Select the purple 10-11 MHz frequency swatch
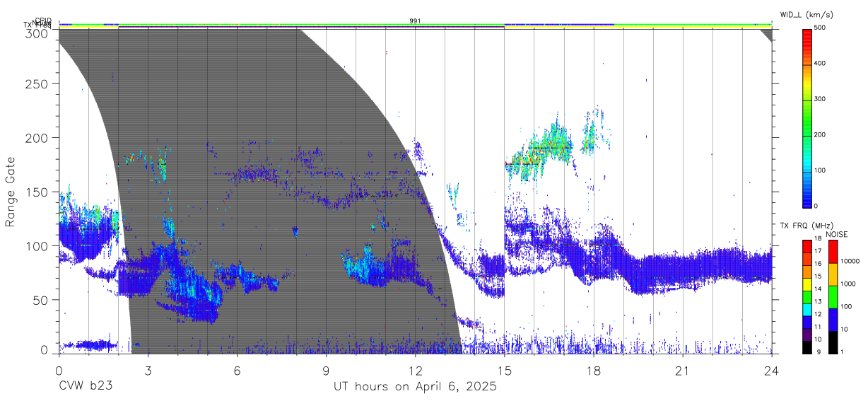 [x=807, y=333]
